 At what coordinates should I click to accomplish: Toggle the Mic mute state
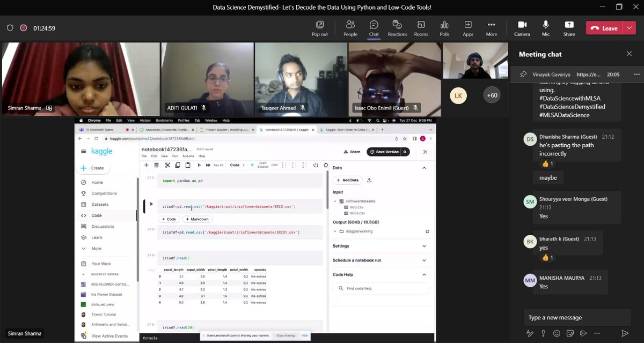[x=546, y=28]
